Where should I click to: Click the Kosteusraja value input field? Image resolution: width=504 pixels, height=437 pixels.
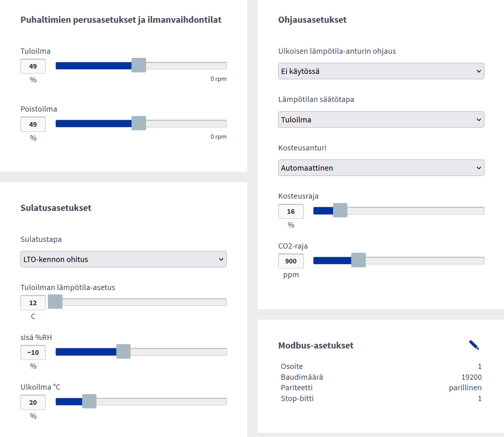point(291,211)
